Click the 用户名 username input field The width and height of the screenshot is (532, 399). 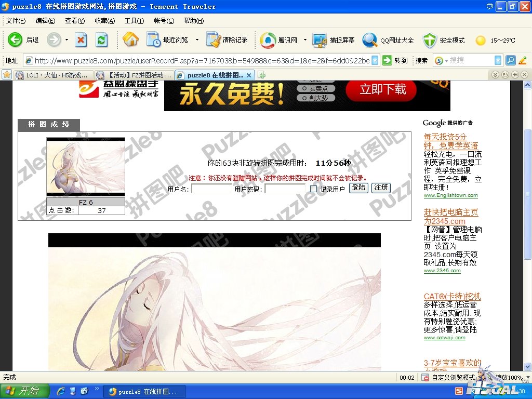[x=212, y=189]
